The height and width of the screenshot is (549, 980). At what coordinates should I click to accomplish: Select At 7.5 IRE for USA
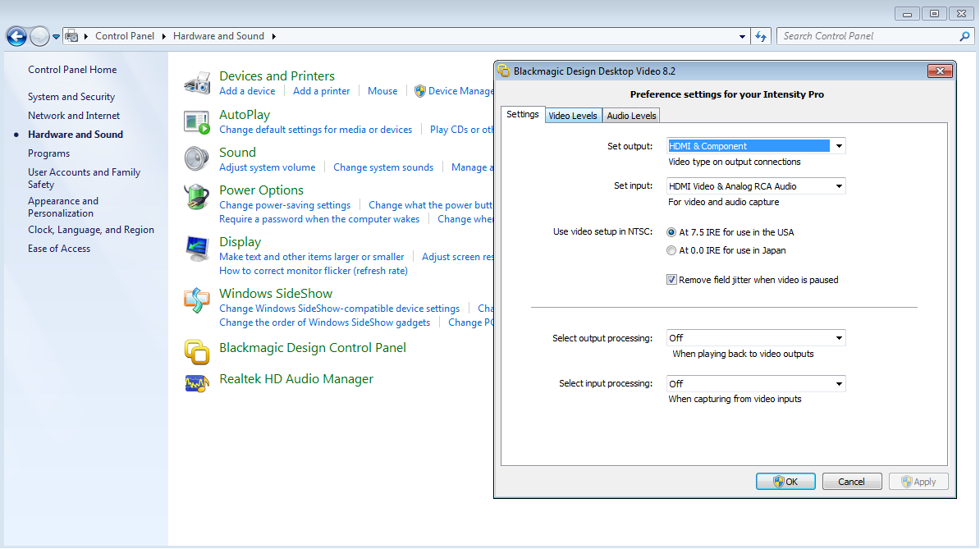point(671,232)
